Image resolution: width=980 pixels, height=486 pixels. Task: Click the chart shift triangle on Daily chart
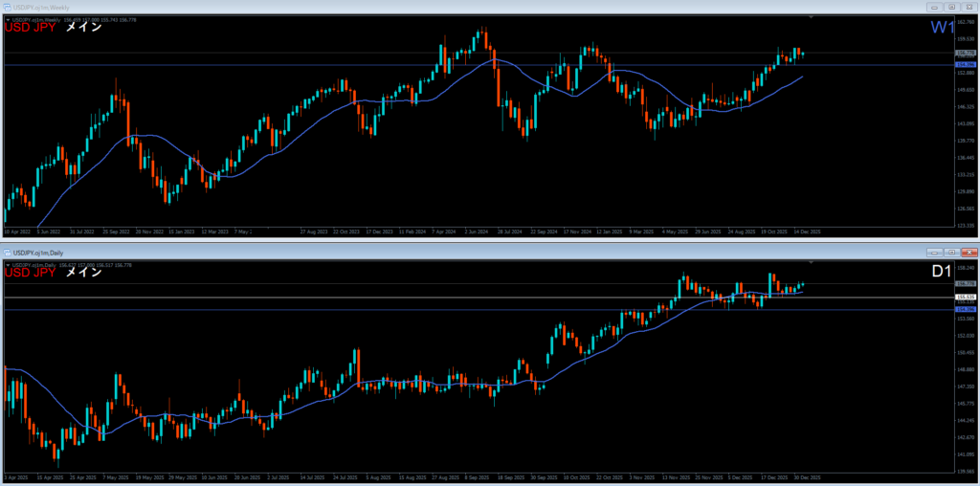pos(812,261)
